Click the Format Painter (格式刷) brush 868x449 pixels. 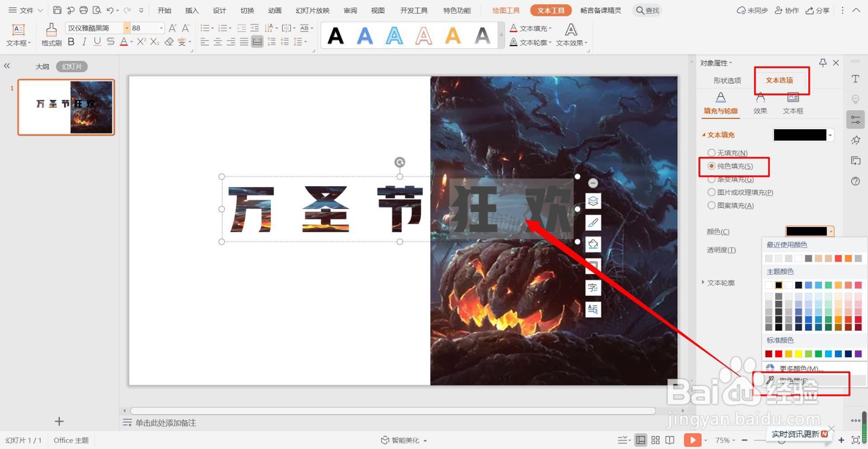point(52,35)
